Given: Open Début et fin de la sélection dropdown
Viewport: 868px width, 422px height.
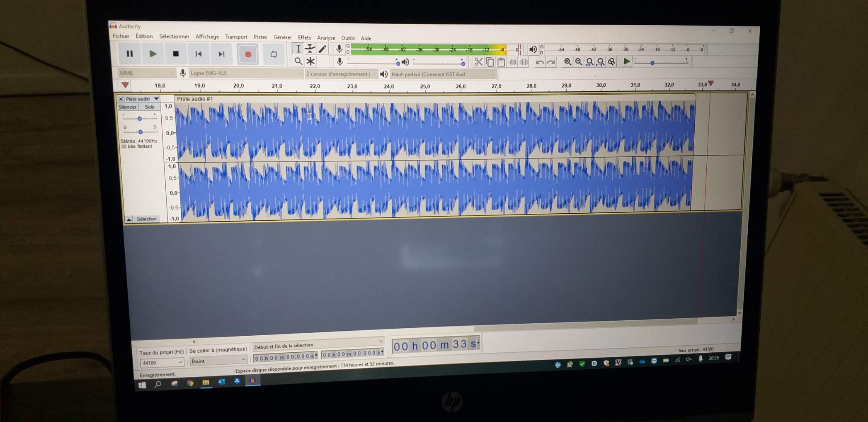Looking at the screenshot, I should point(318,345).
